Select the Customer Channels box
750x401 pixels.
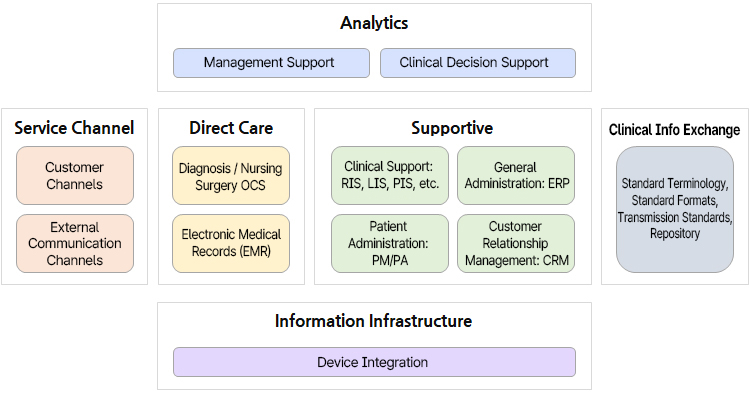[x=75, y=176]
